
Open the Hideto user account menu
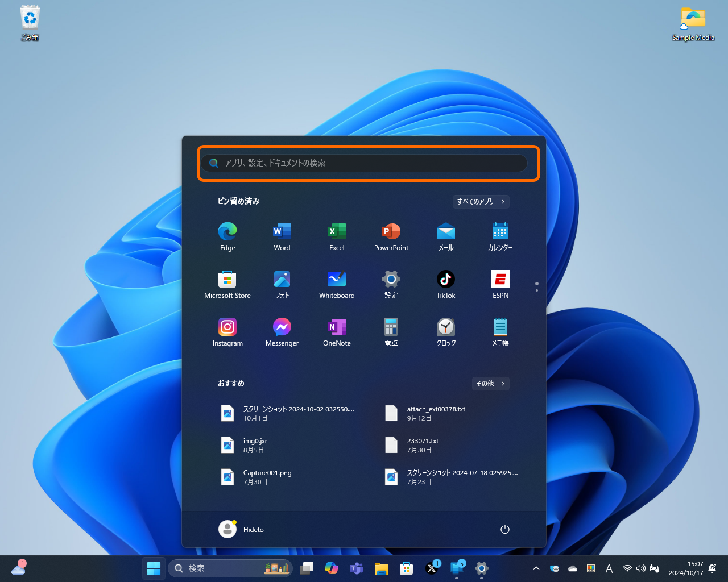coord(242,529)
